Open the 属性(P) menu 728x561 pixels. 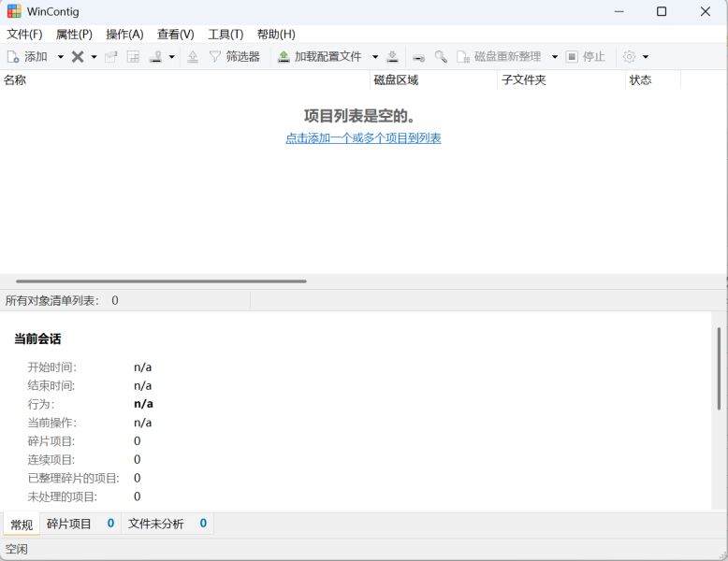[x=74, y=35]
